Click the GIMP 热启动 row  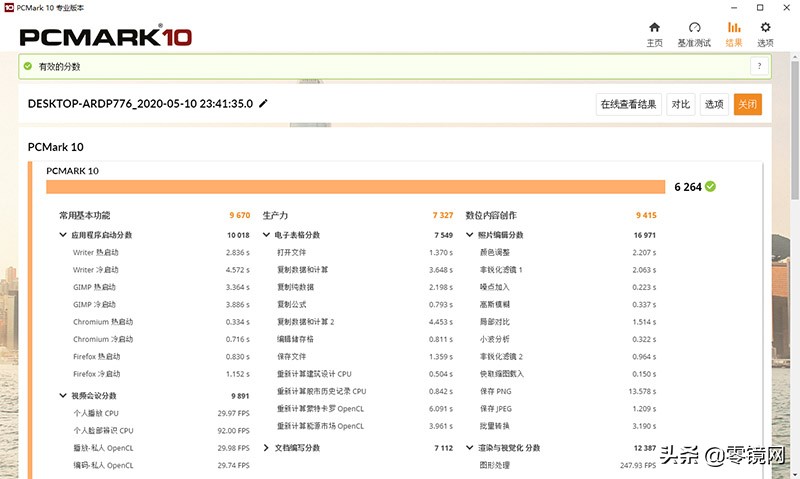coord(161,287)
